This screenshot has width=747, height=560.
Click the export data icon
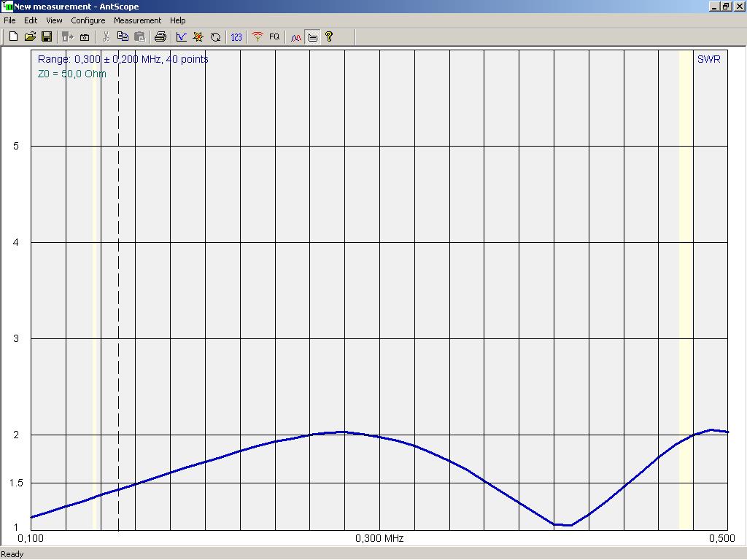pyautogui.click(x=68, y=36)
